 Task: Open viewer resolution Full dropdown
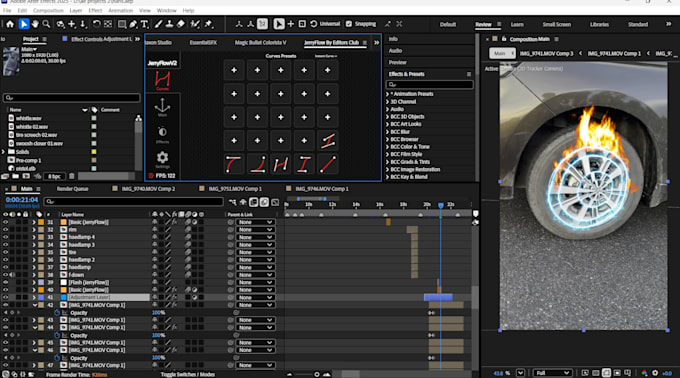point(552,373)
